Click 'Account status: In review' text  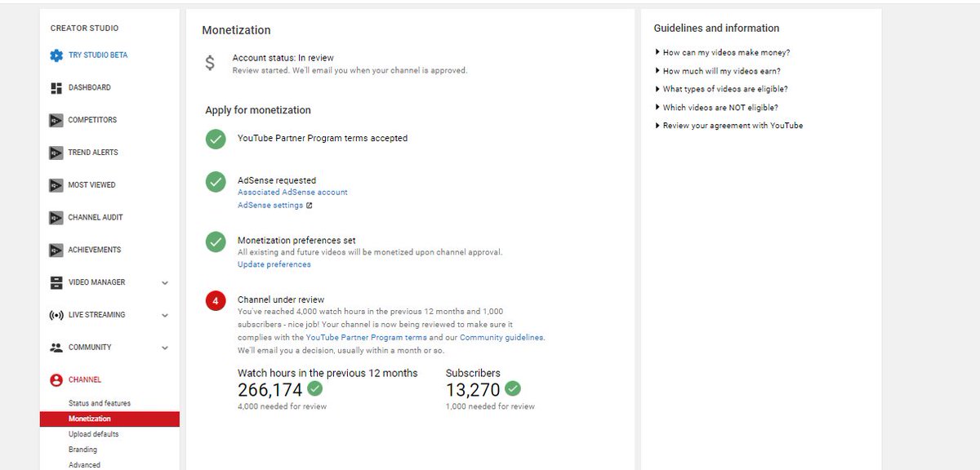coord(283,58)
